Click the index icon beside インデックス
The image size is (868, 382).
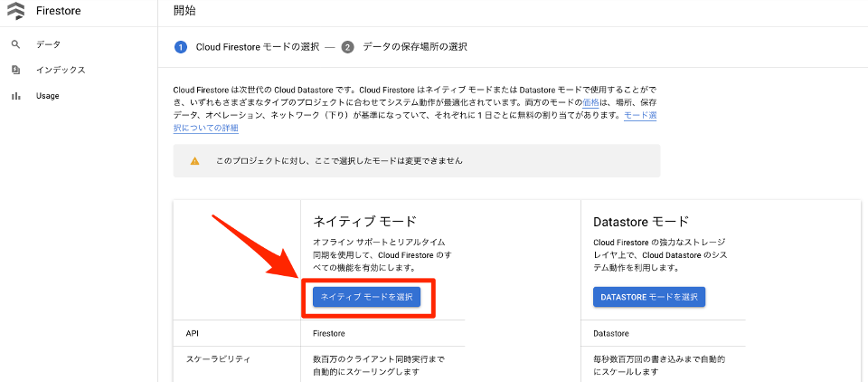tap(15, 70)
